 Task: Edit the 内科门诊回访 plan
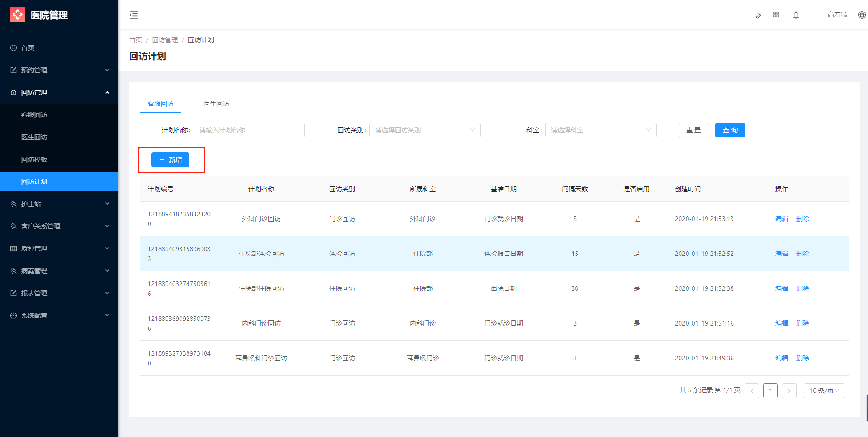point(782,323)
